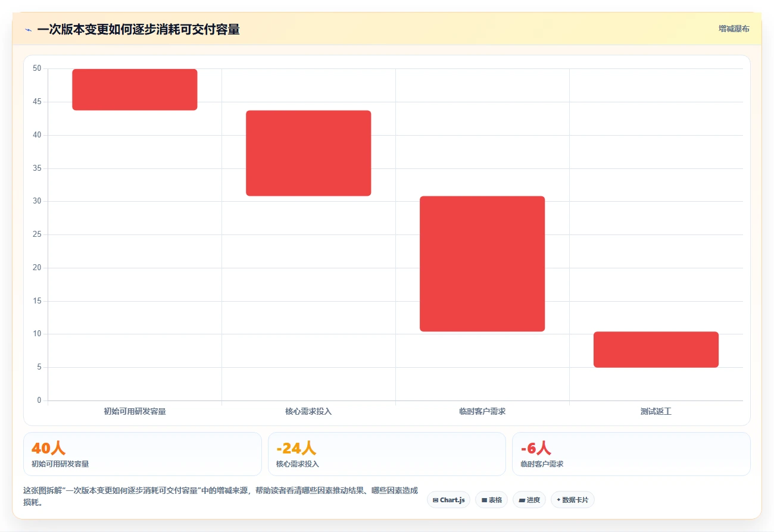This screenshot has height=532, width=774.
Task: Click the 测试返工 x-axis label
Action: (656, 411)
